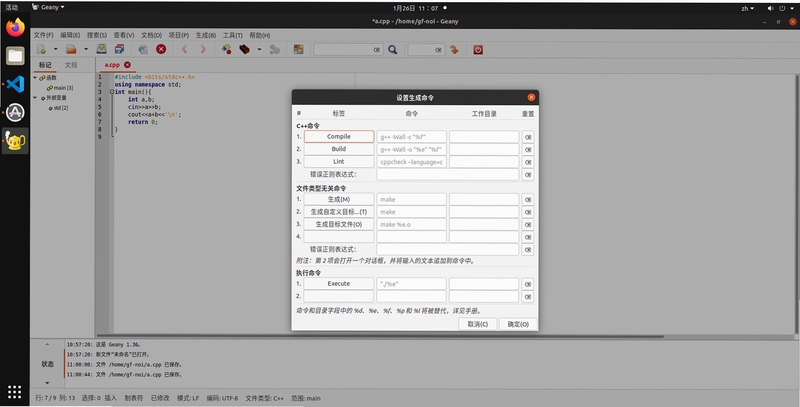
Task: Click the Run gears toolbar icon
Action: (275, 49)
